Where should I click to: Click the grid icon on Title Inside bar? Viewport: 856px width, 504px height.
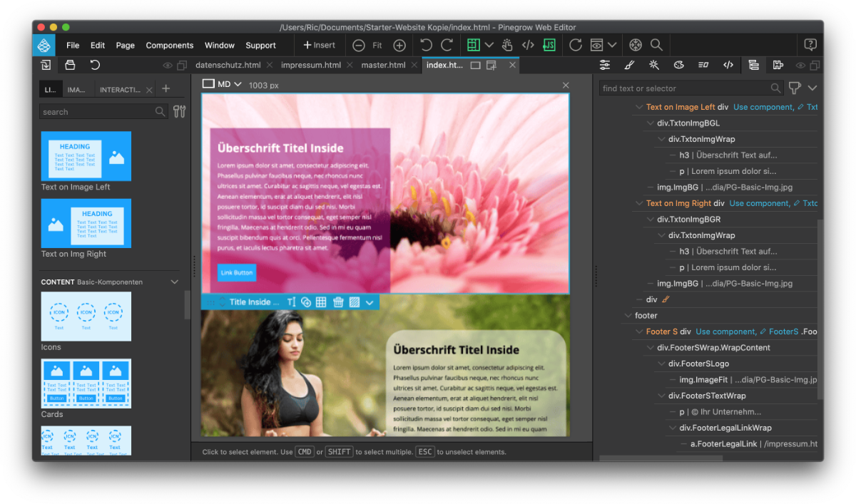tap(321, 302)
